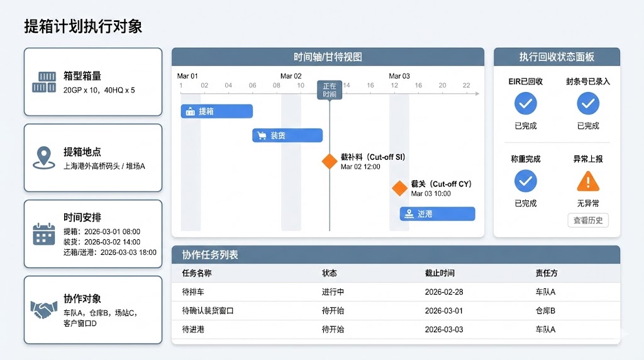Click the 2026-03-01 deadline cell
Image resolution: width=644 pixels, height=360 pixels.
click(444, 311)
